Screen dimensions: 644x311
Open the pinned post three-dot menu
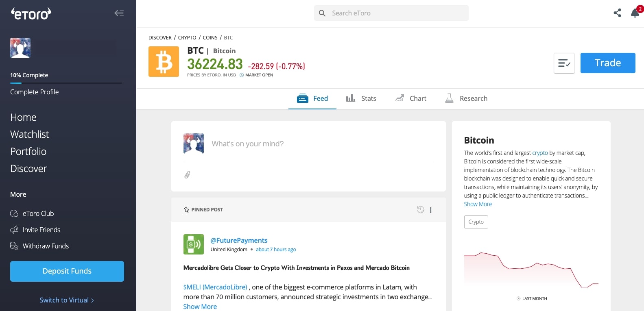[430, 210]
